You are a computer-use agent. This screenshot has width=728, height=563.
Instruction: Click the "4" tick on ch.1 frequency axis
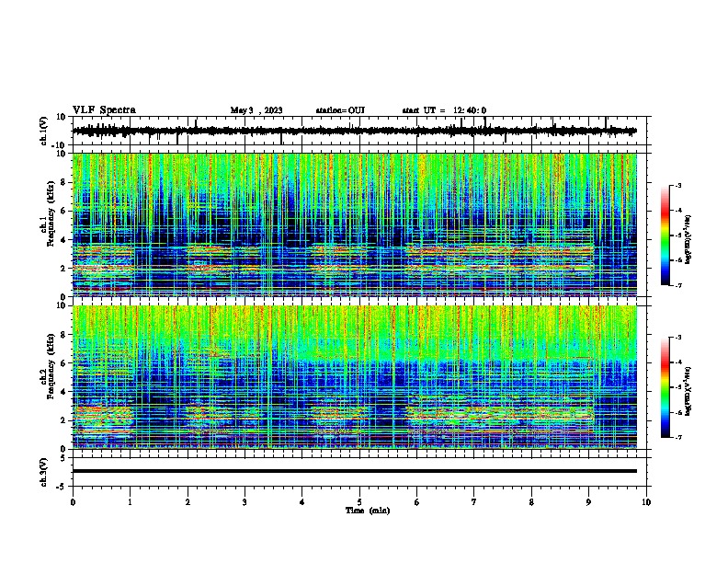click(x=63, y=240)
